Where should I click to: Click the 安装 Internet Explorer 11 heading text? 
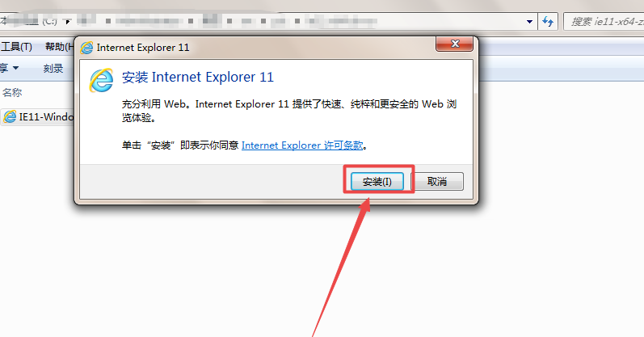[197, 78]
